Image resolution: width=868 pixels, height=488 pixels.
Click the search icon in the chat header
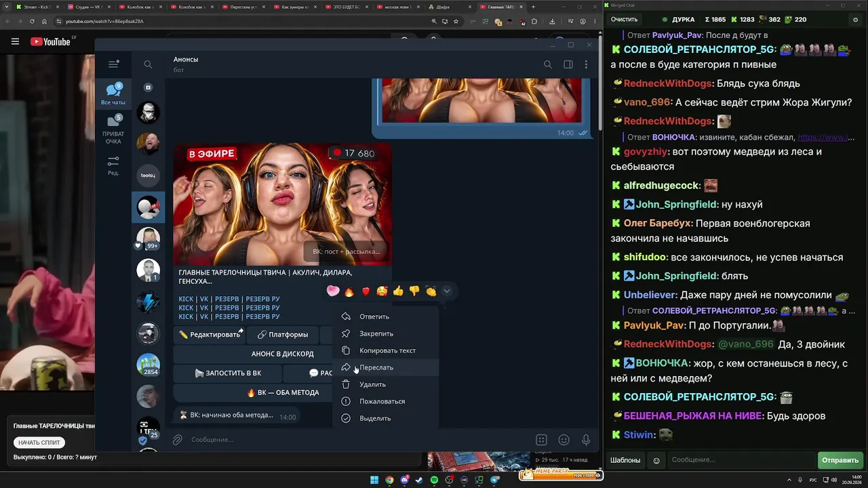(x=547, y=64)
